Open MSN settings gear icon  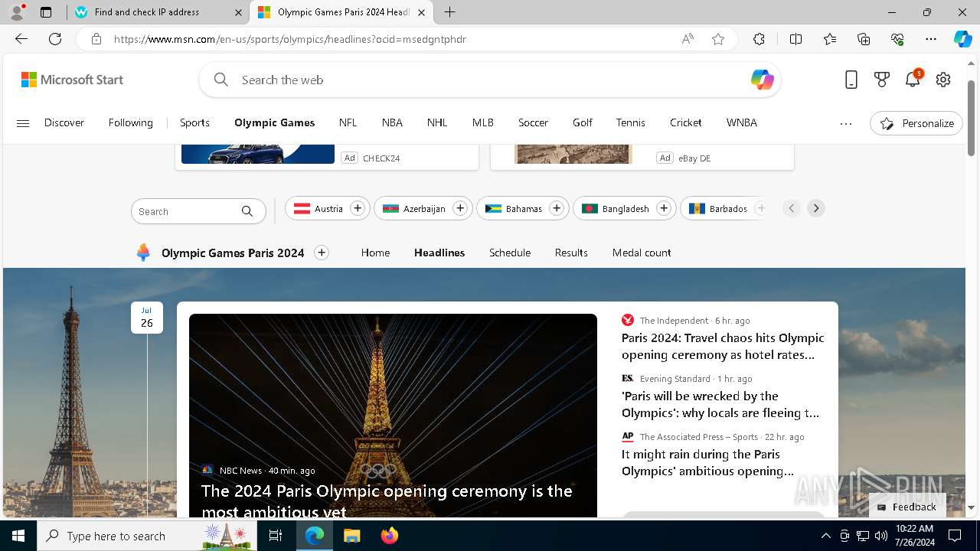[x=943, y=80]
